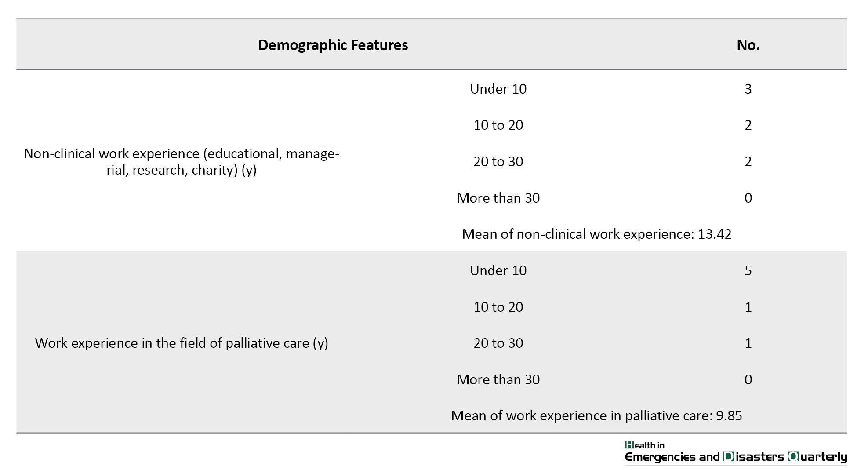Click the value 5 in palliative section
868x470 pixels.
(748, 270)
